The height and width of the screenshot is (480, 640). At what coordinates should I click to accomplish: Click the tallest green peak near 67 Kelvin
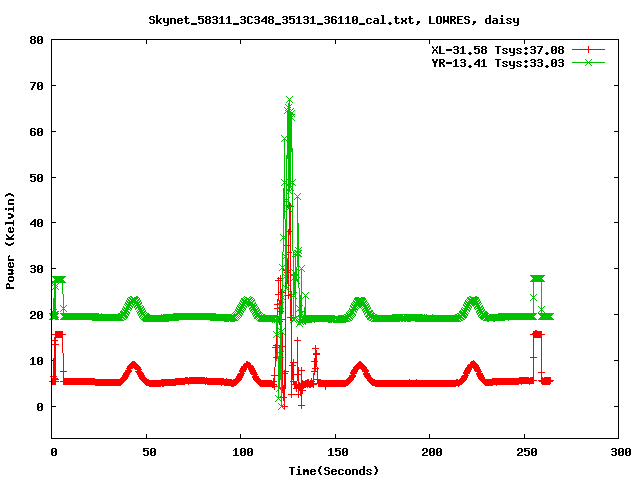coord(289,100)
